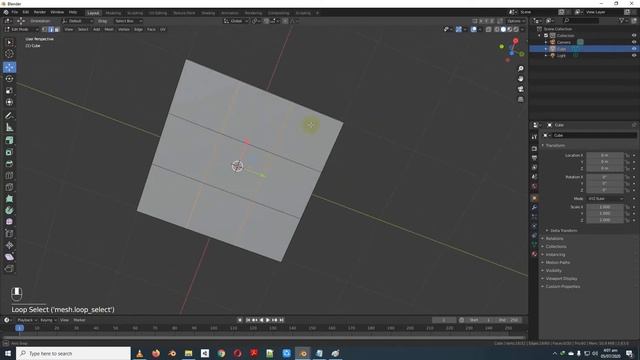Choose the Extrude Region tool
The height and width of the screenshot is (360, 640).
click(x=9, y=140)
